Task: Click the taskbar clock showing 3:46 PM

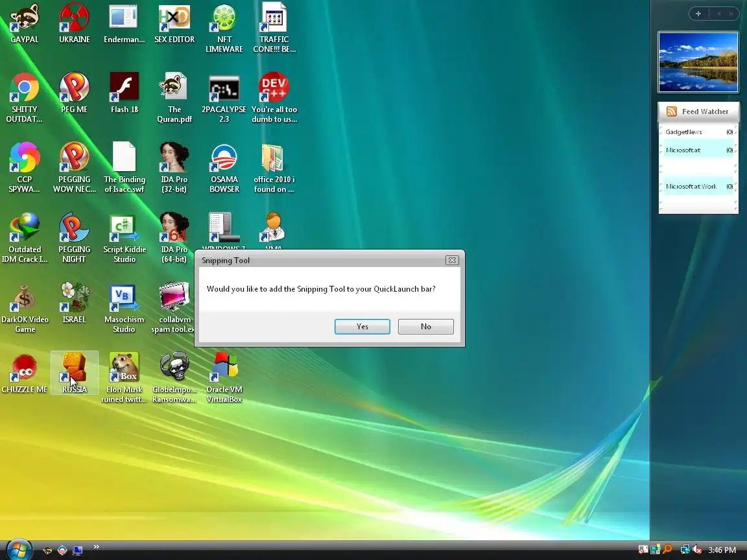Action: point(722,550)
